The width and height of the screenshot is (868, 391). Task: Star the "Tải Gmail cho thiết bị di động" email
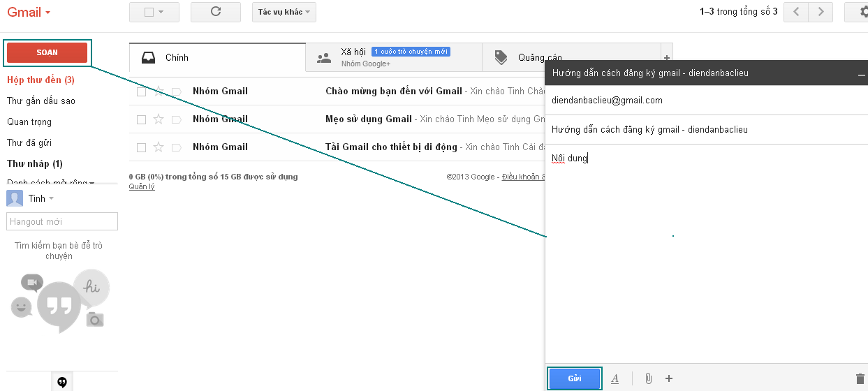pos(159,147)
